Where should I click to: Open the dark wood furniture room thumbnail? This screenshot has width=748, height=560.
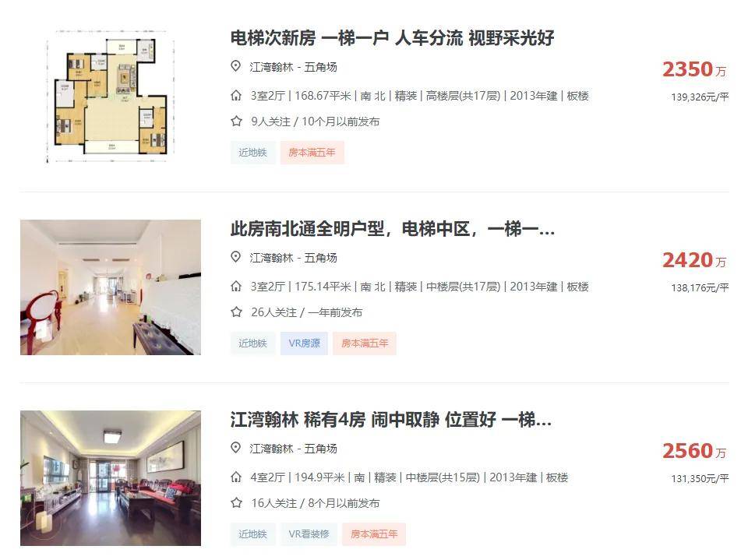tap(111, 478)
